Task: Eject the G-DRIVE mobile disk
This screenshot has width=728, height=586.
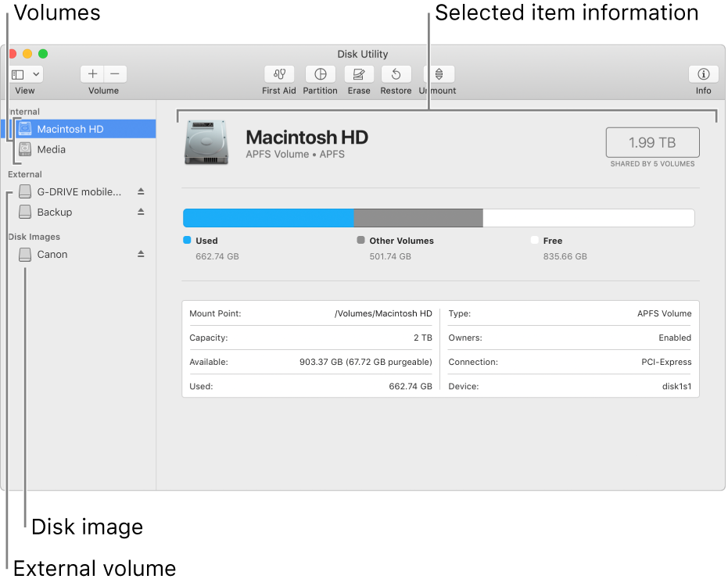Action: tap(142, 191)
